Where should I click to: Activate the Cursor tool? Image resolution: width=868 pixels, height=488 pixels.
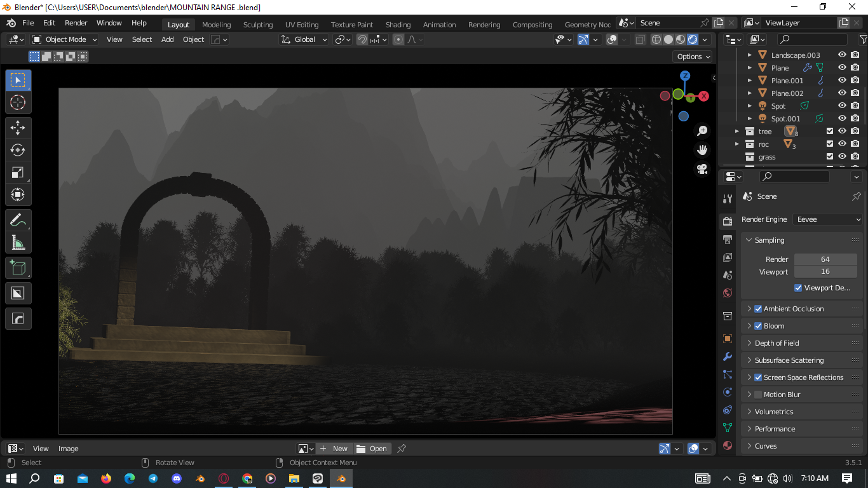tap(18, 102)
